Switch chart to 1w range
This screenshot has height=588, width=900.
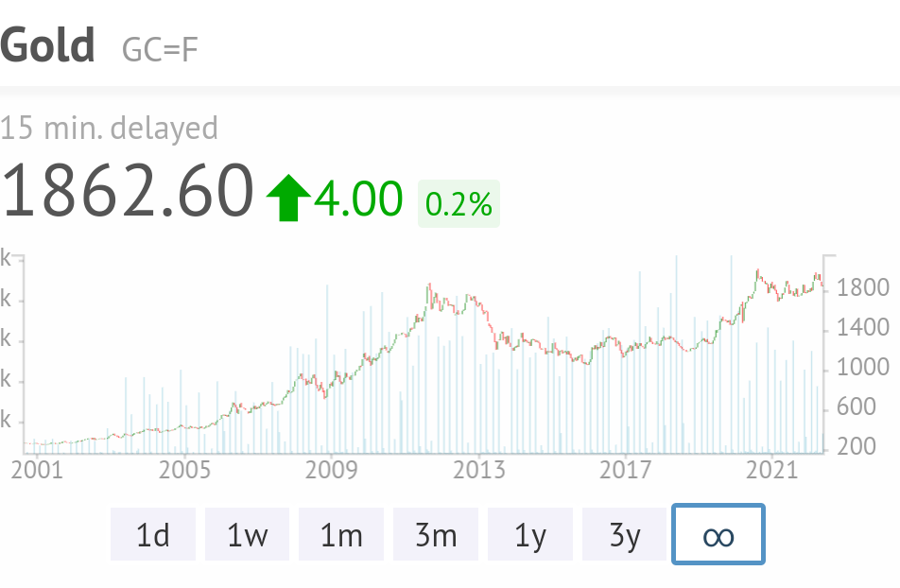[x=247, y=535]
